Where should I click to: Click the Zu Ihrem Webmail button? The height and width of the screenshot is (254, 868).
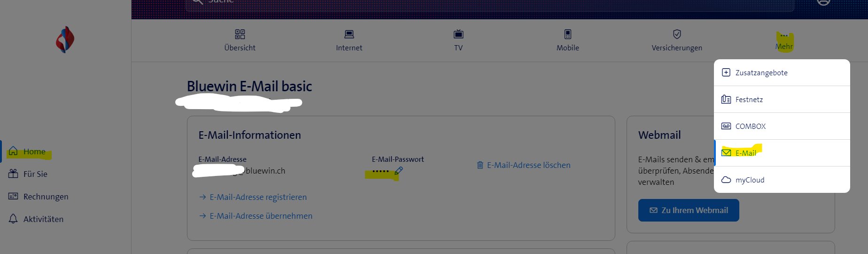point(689,210)
